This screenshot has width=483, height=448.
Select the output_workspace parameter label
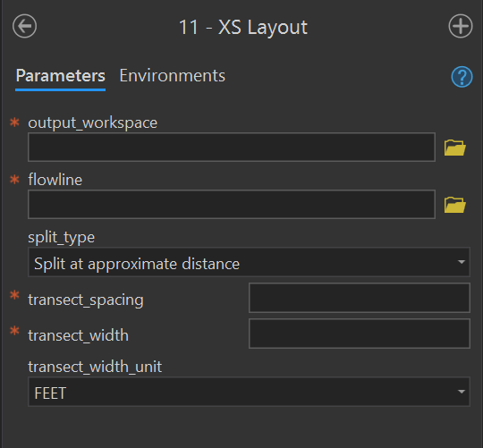93,123
